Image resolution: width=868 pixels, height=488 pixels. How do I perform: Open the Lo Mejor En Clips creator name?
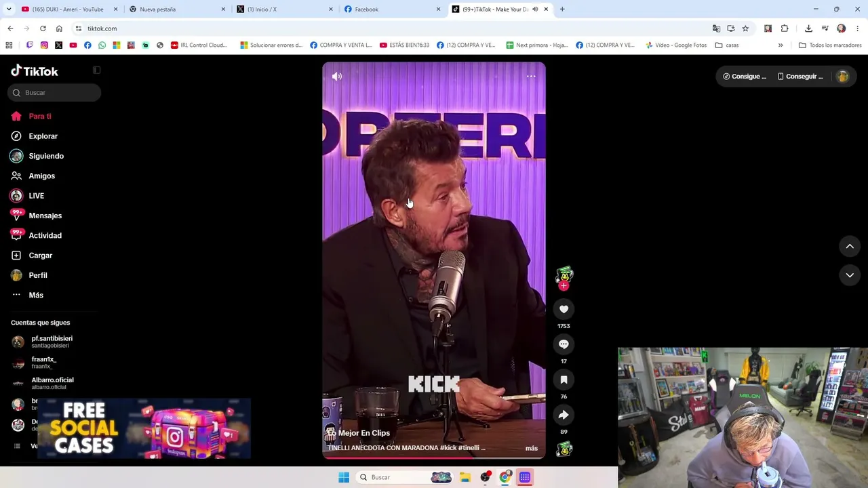[x=359, y=433]
